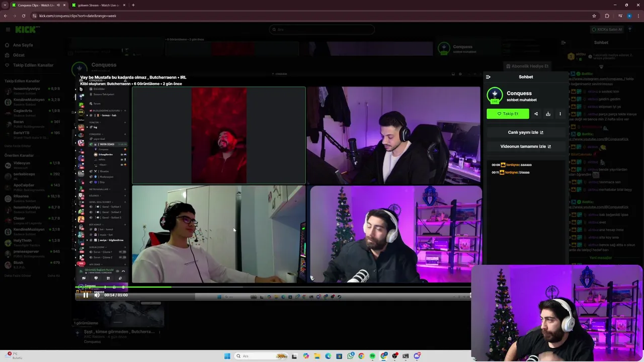The height and width of the screenshot is (362, 644).
Task: Switch to golwen Stream browser tab
Action: [x=98, y=5]
